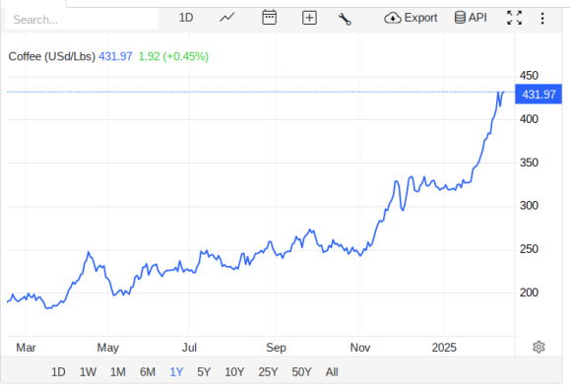Click the Jul x-axis label
This screenshot has height=392, width=571.
point(189,348)
